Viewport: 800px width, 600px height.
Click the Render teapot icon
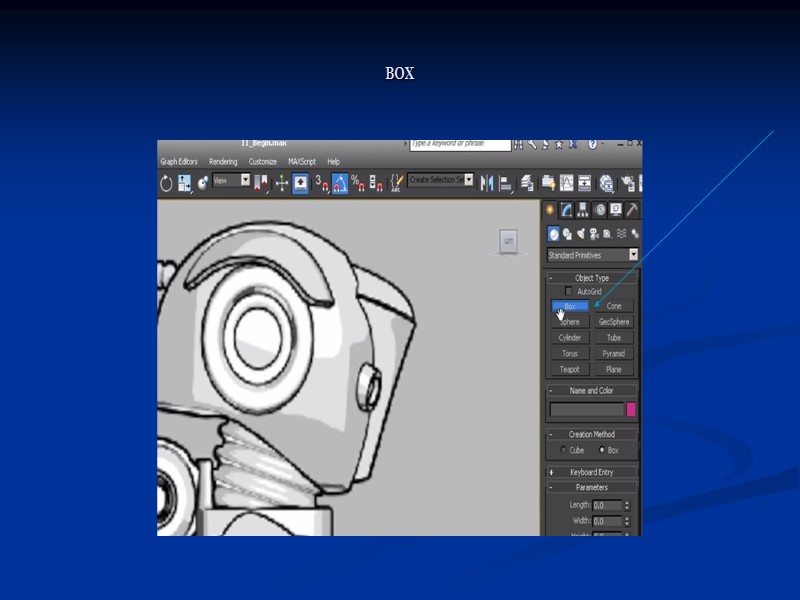pyautogui.click(x=629, y=183)
